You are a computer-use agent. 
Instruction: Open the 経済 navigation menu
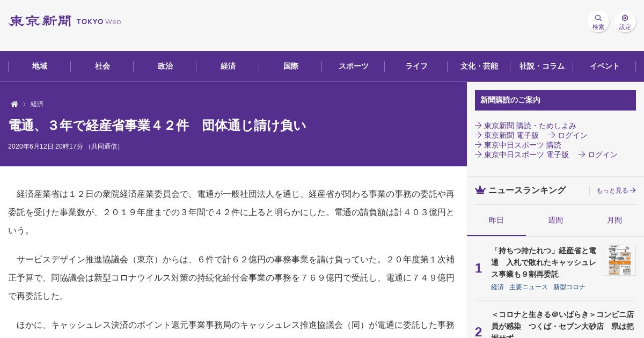tap(228, 67)
